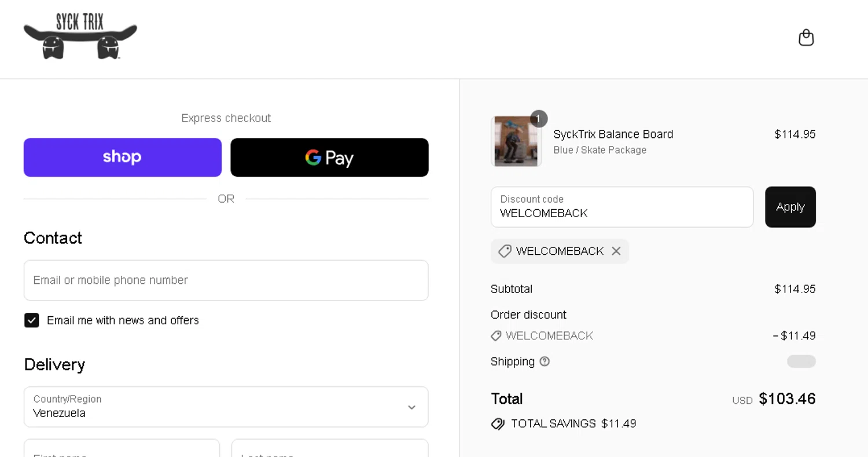868x457 pixels.
Task: Click the discount amount −$11.49
Action: coord(794,336)
